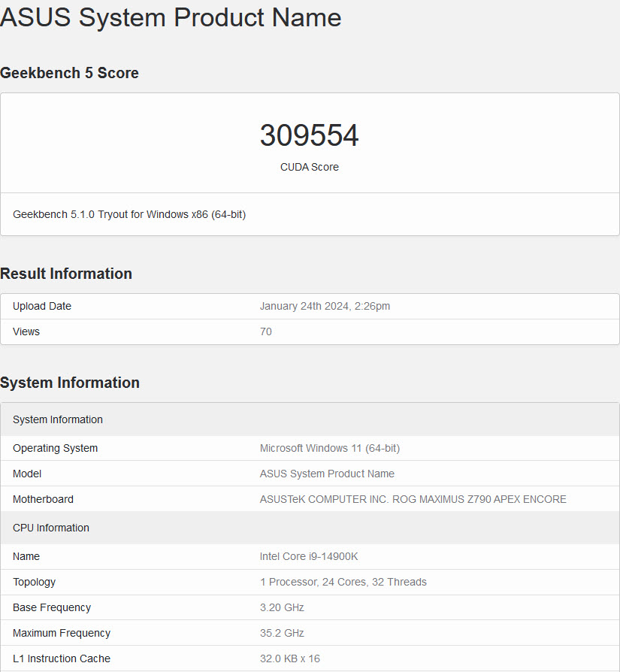Viewport: 620px width, 672px height.
Task: Select the CUDA Score value 309554
Action: [x=309, y=136]
